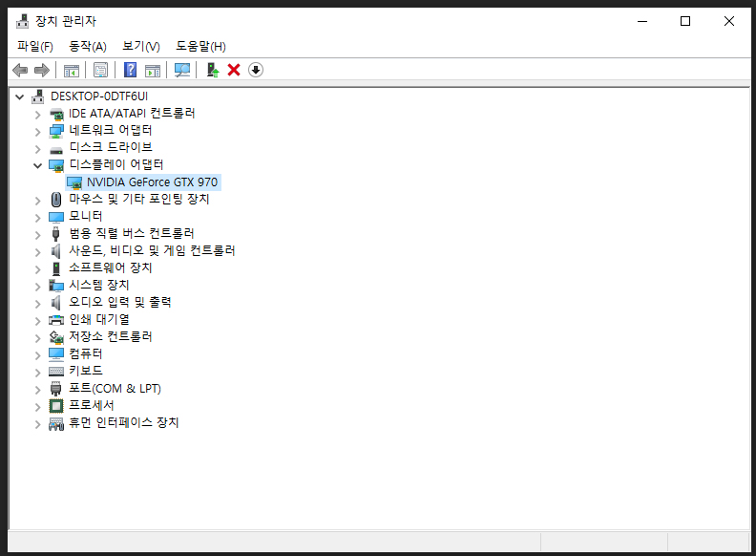Click the Forward arrow toolbar icon
Image resolution: width=756 pixels, height=556 pixels.
tap(42, 71)
